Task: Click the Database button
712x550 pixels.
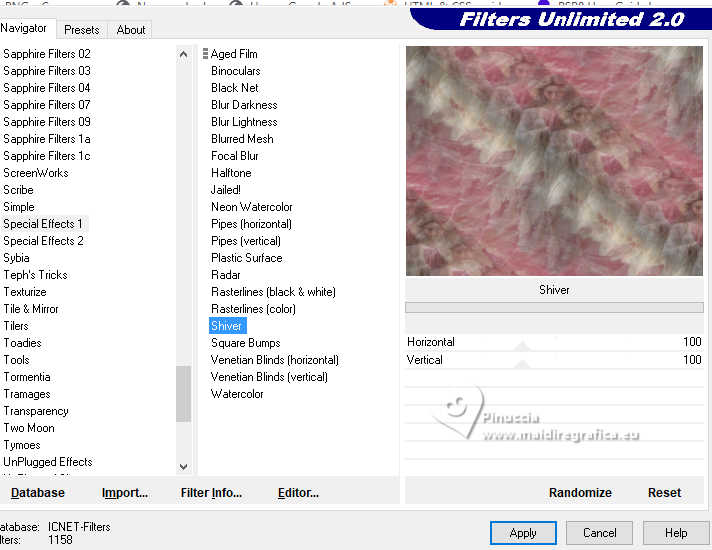Action: coord(38,493)
